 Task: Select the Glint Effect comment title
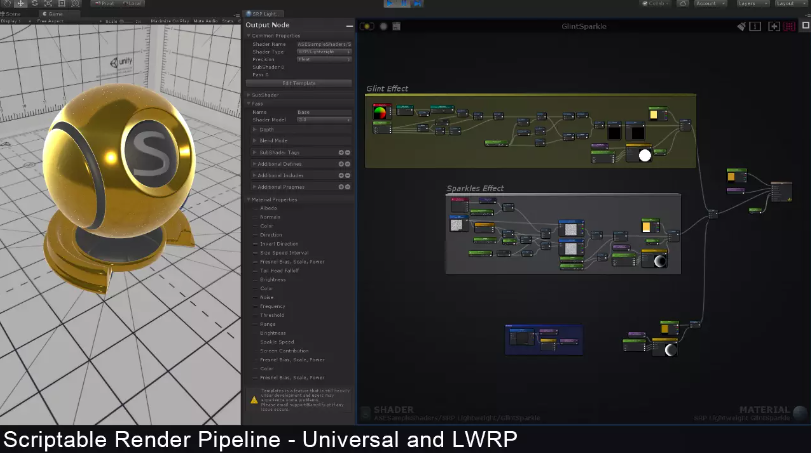point(387,88)
